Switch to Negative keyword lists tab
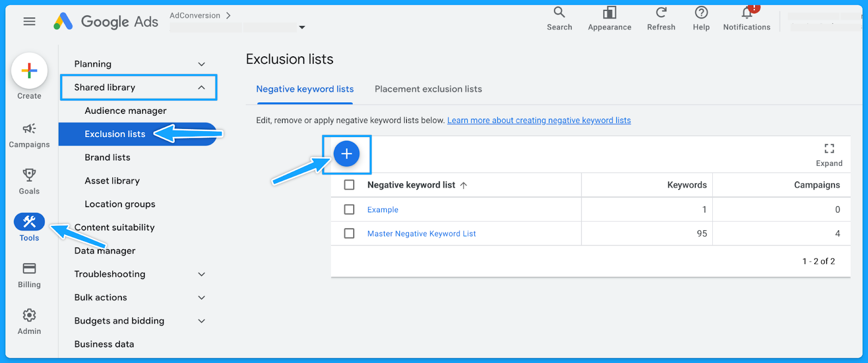This screenshot has width=868, height=363. coord(305,89)
